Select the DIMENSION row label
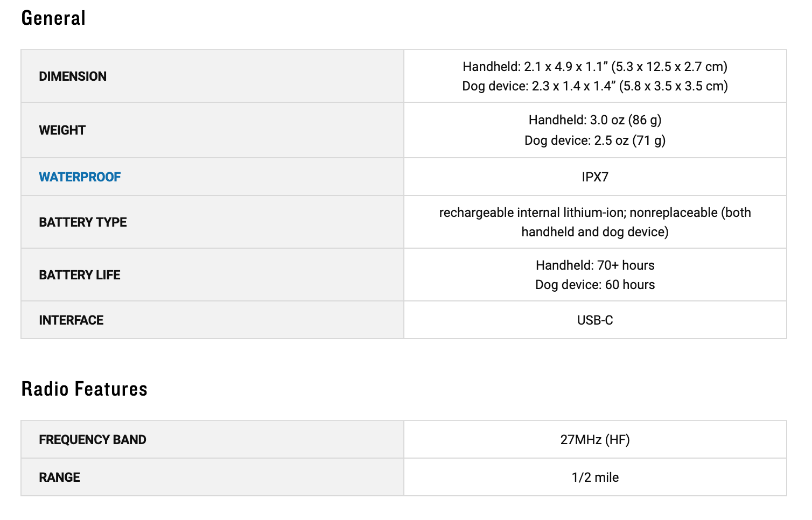This screenshot has height=520, width=812. 73,76
